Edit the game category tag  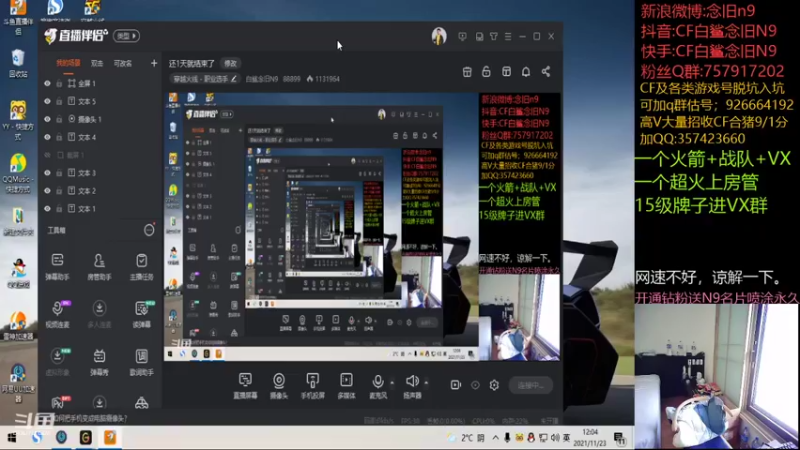pyautogui.click(x=205, y=79)
